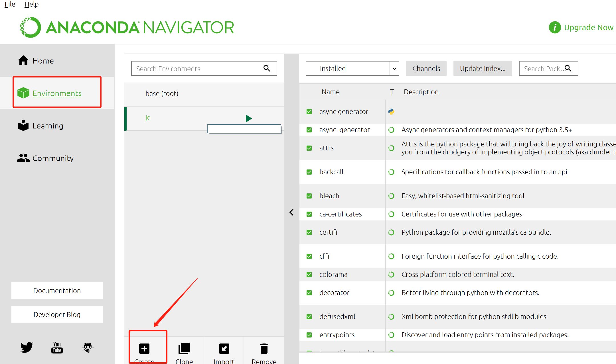Open the Installed packages filter dropdown
This screenshot has height=364, width=616.
[x=352, y=68]
